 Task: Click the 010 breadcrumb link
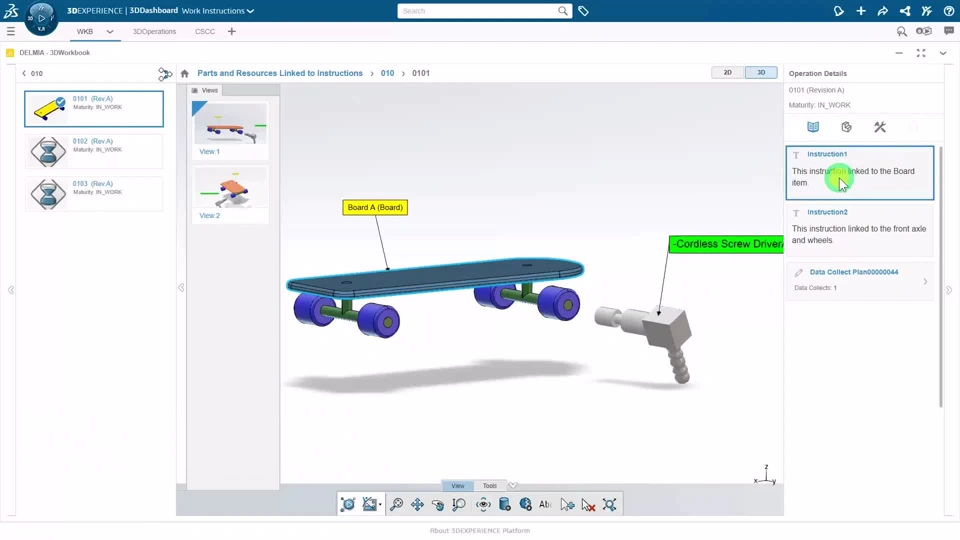(x=388, y=73)
